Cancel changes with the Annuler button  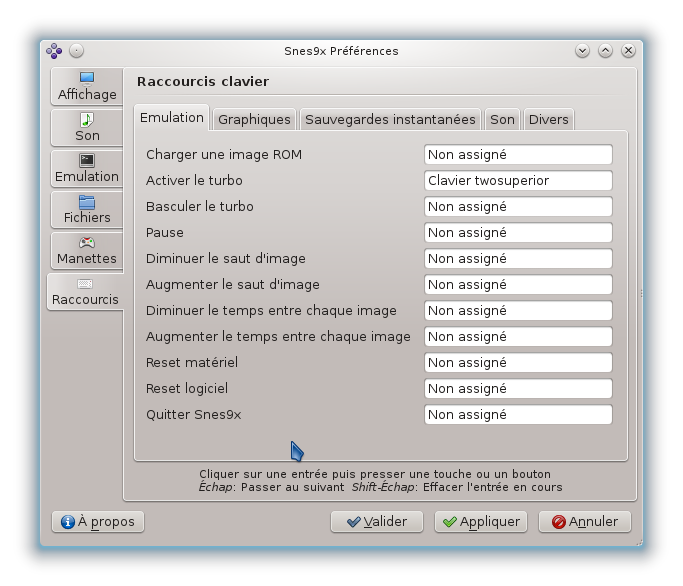(585, 522)
